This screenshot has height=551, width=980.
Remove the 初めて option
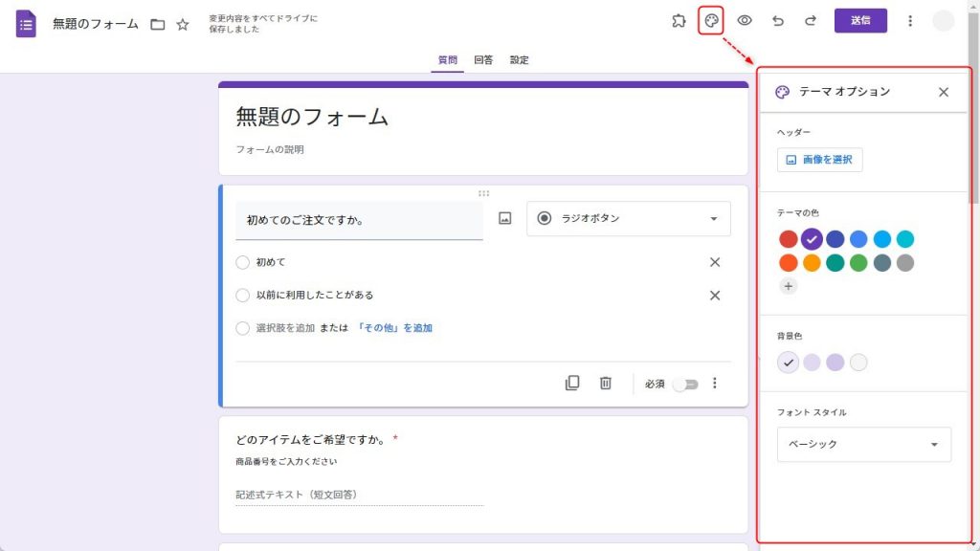pos(714,262)
